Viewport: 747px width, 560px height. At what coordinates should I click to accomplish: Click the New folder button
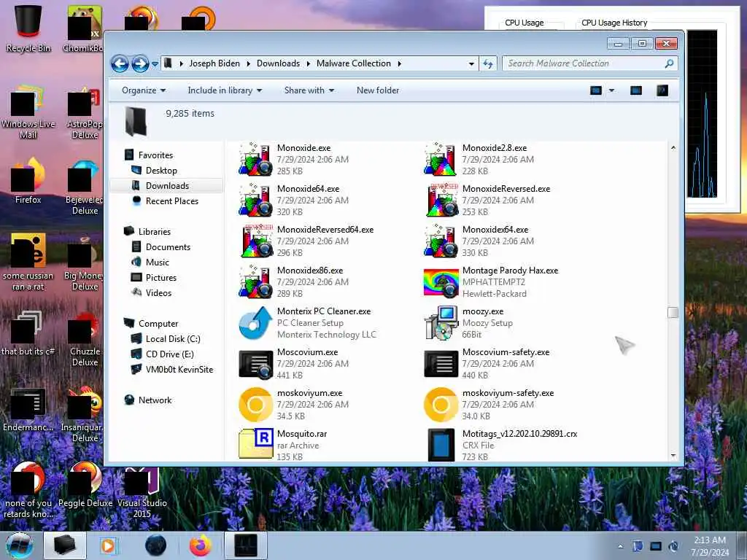pyautogui.click(x=378, y=90)
